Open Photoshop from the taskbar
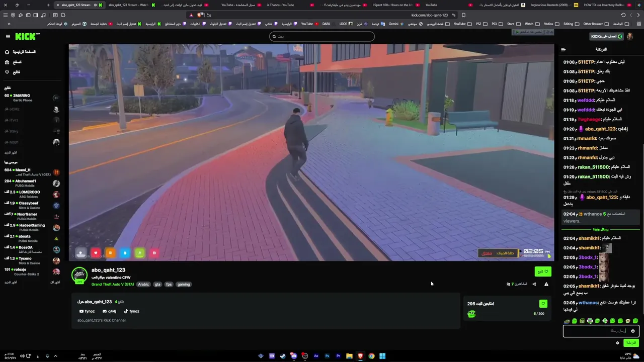 click(x=327, y=356)
